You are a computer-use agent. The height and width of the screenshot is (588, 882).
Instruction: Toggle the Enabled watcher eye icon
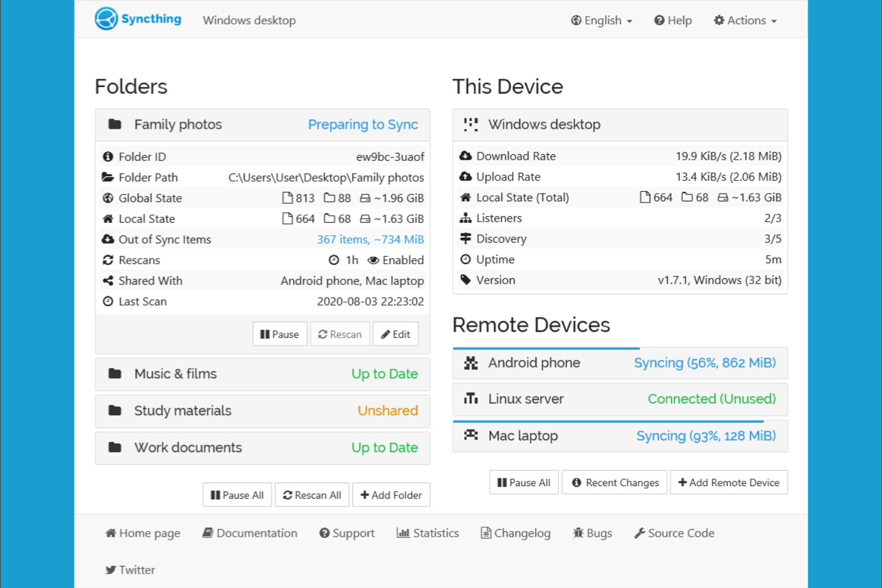click(x=373, y=260)
